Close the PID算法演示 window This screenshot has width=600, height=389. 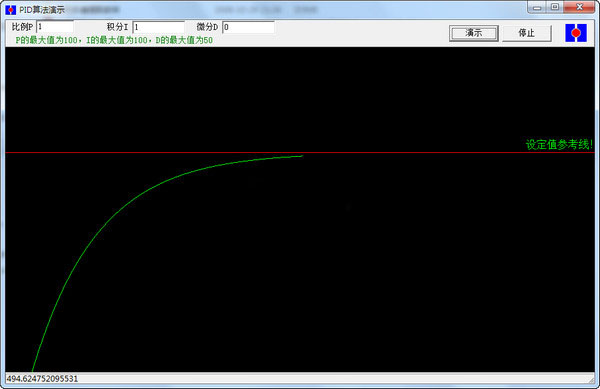[579, 7]
